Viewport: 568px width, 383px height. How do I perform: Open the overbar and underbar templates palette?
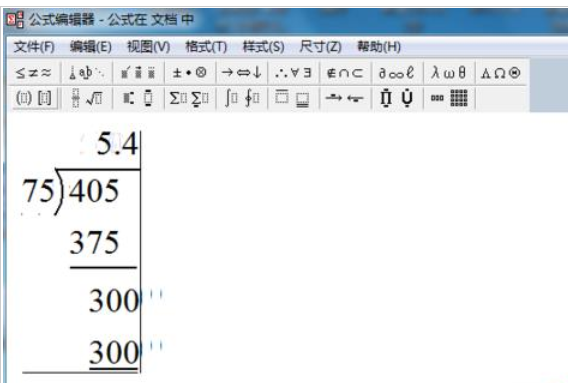[293, 98]
